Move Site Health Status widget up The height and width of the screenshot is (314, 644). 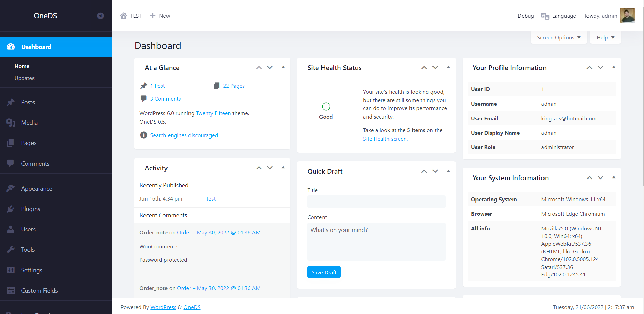424,68
